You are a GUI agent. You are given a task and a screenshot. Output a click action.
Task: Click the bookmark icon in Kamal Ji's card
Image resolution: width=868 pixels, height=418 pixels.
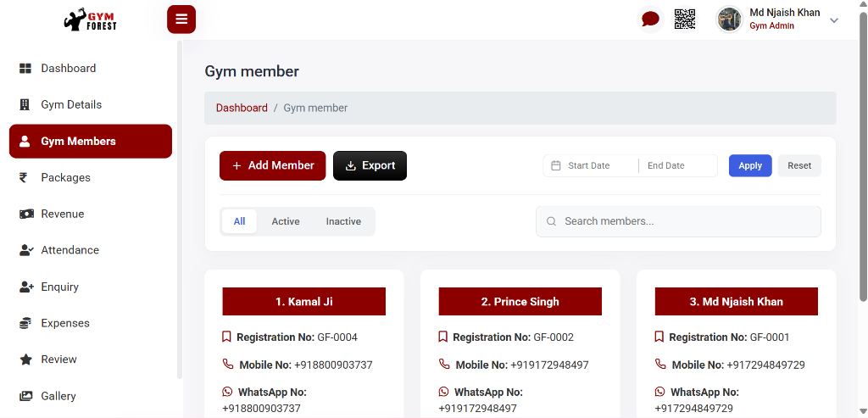[226, 337]
